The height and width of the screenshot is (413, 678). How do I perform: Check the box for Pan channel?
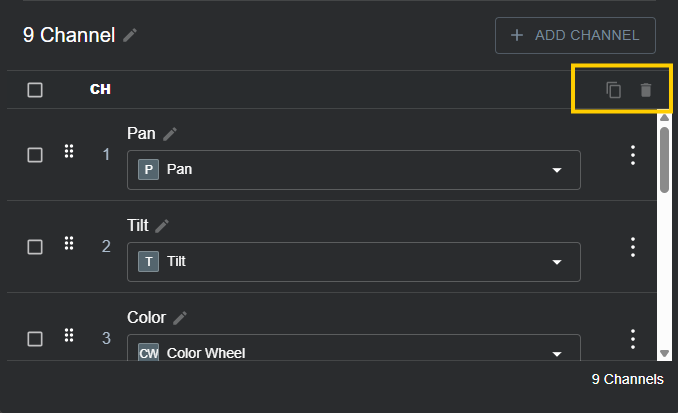pos(35,155)
